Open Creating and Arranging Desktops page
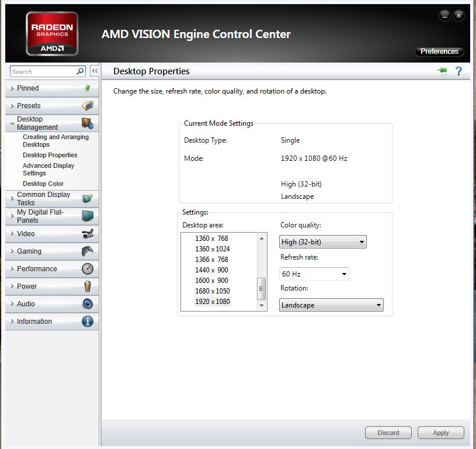 coord(55,141)
